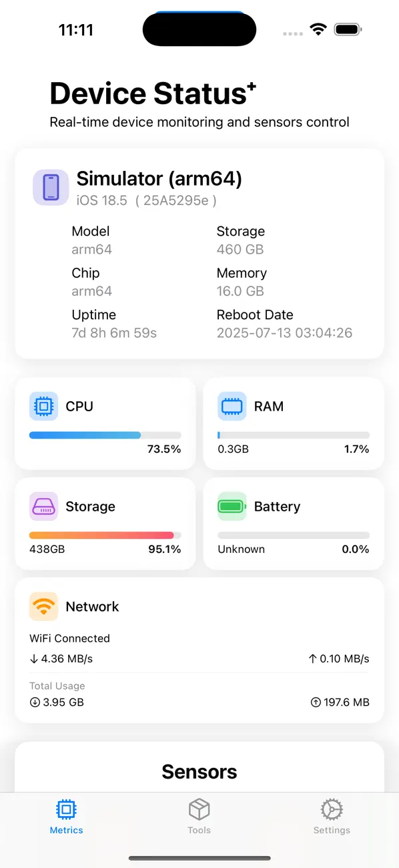This screenshot has width=399, height=868.
Task: Select the Storage drive icon
Action: click(43, 506)
